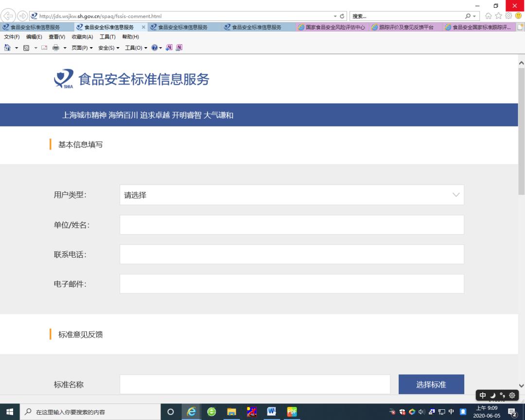The width and height of the screenshot is (525, 420).
Task: Open Favorites star icon
Action: [x=499, y=16]
